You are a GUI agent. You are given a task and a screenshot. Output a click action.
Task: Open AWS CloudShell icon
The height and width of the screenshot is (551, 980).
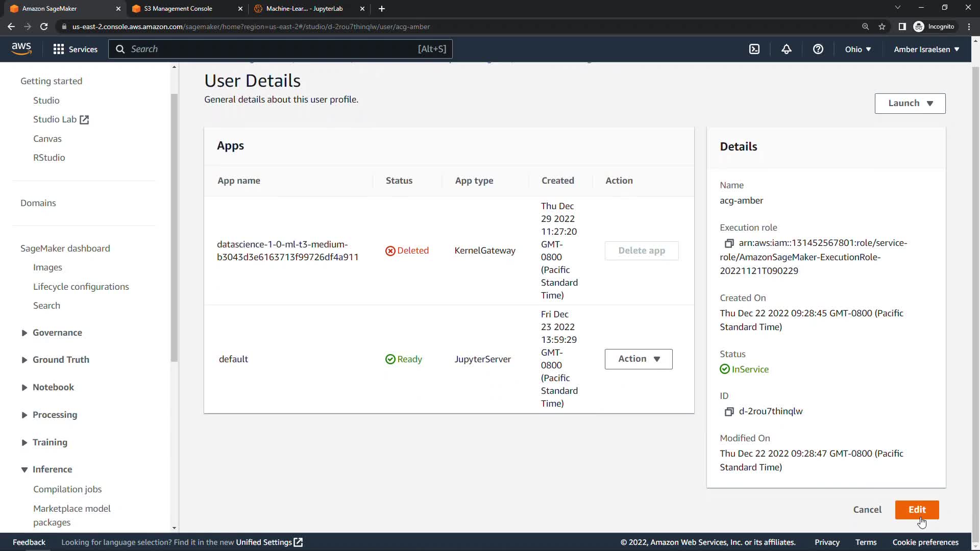[754, 49]
